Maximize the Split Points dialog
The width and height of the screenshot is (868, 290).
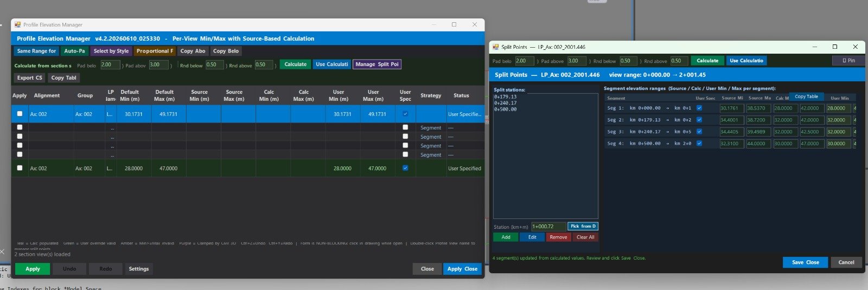pos(834,47)
